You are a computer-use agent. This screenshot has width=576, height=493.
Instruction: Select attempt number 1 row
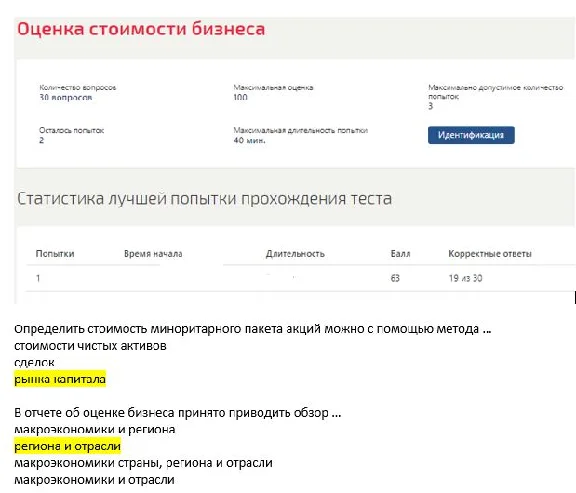point(301,278)
